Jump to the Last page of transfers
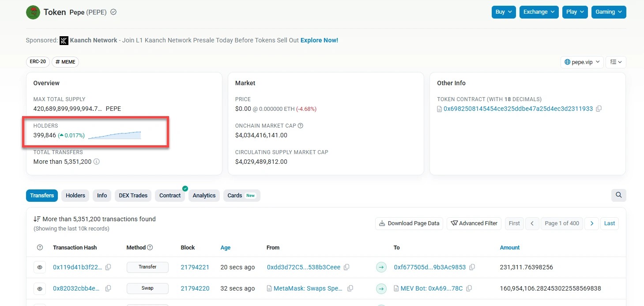Viewport: 644px width, 306px height. [609, 223]
